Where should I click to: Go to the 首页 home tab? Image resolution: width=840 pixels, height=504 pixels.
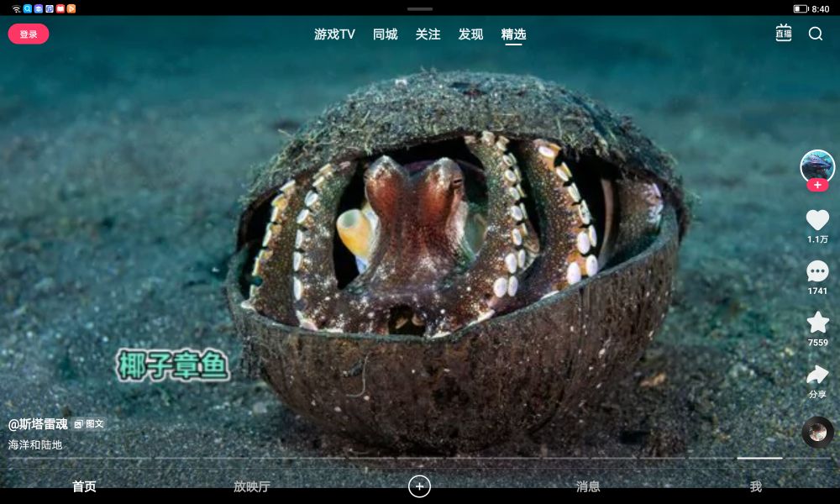click(84, 486)
